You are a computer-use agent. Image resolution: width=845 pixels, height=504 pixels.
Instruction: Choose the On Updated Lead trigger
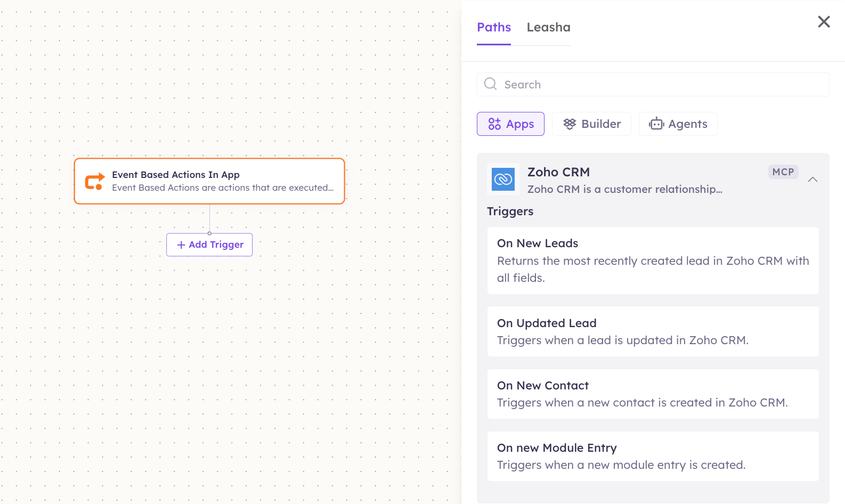click(653, 331)
